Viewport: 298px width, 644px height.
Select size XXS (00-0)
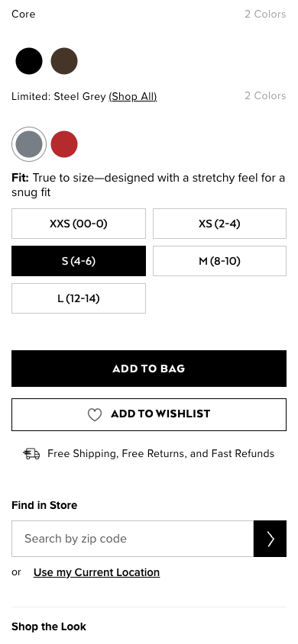click(79, 224)
